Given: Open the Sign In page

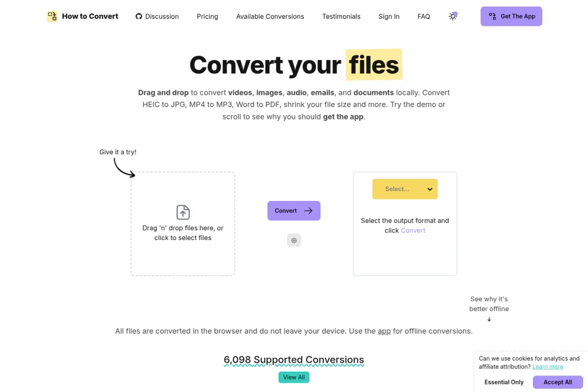Looking at the screenshot, I should [389, 17].
